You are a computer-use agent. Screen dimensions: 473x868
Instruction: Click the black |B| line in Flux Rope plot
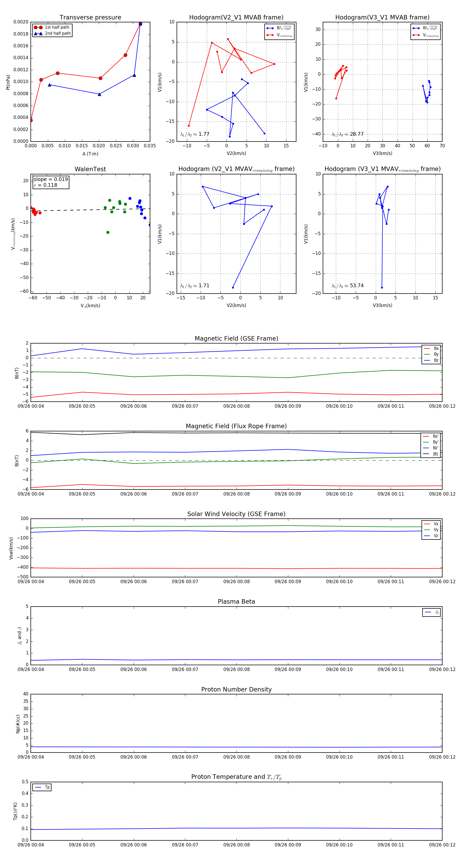(236, 433)
